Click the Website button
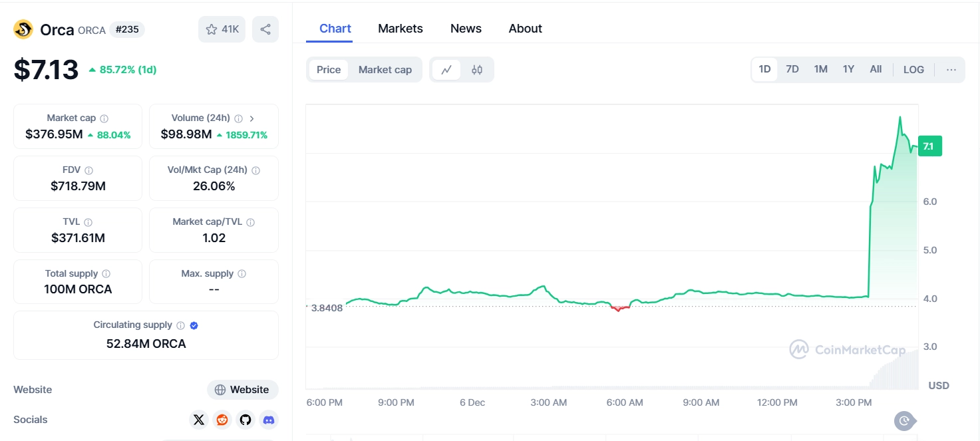980x441 pixels. click(x=242, y=389)
